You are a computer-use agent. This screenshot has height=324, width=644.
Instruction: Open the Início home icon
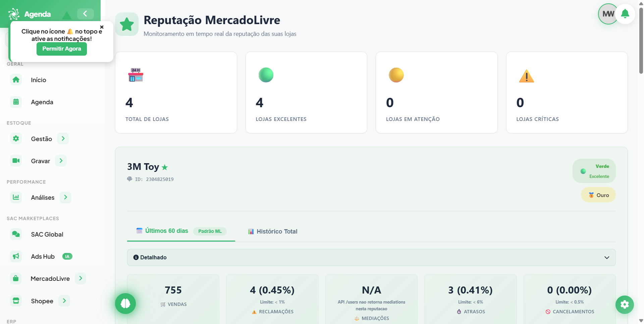point(16,80)
